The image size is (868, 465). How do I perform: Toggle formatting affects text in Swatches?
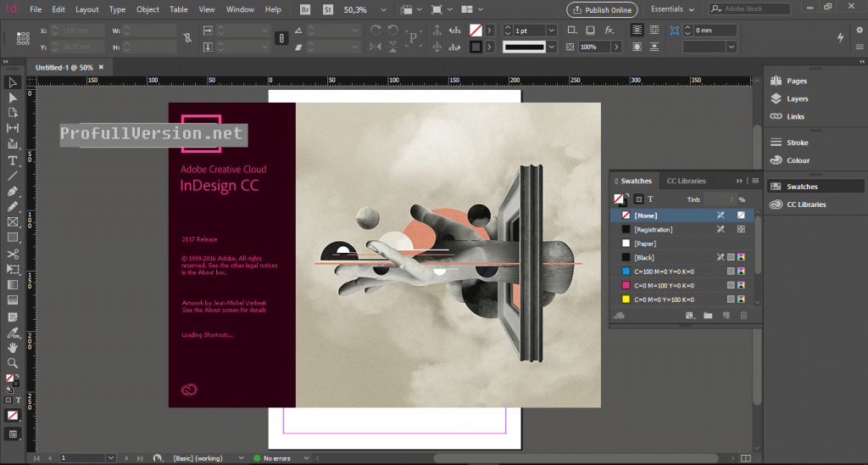coord(650,199)
